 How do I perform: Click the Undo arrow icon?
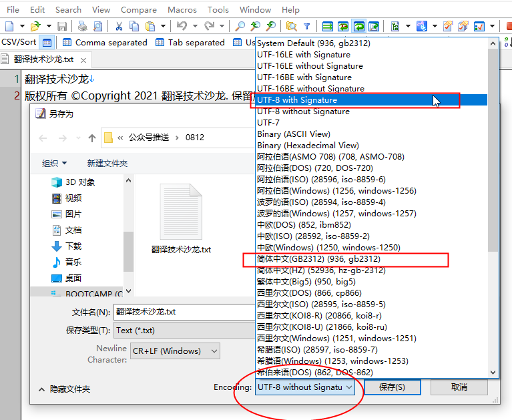coord(182,26)
